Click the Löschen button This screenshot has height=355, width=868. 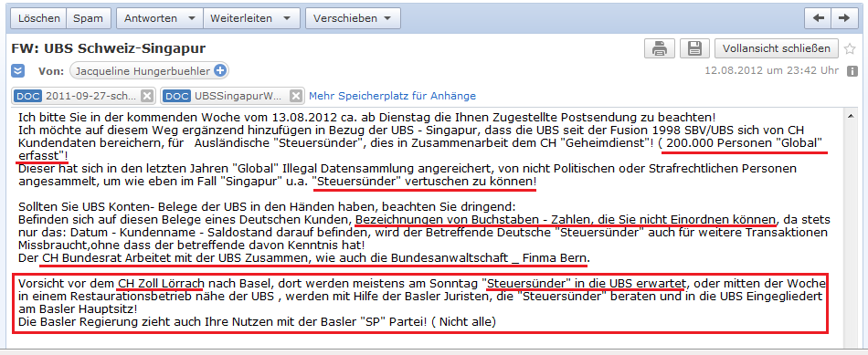38,18
